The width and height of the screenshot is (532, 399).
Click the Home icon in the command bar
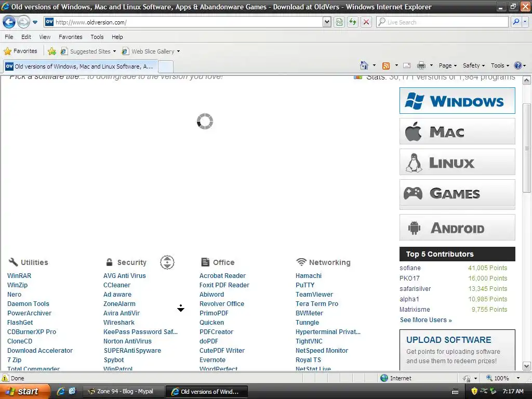[x=364, y=65]
